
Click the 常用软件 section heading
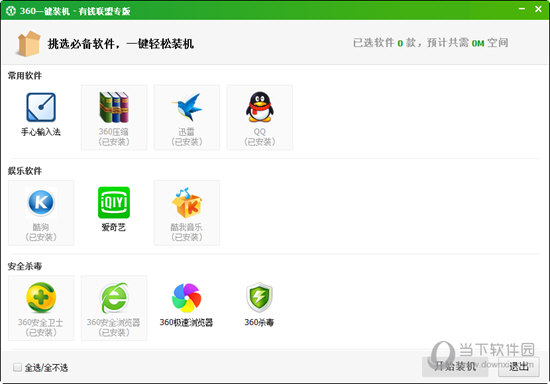[25, 75]
